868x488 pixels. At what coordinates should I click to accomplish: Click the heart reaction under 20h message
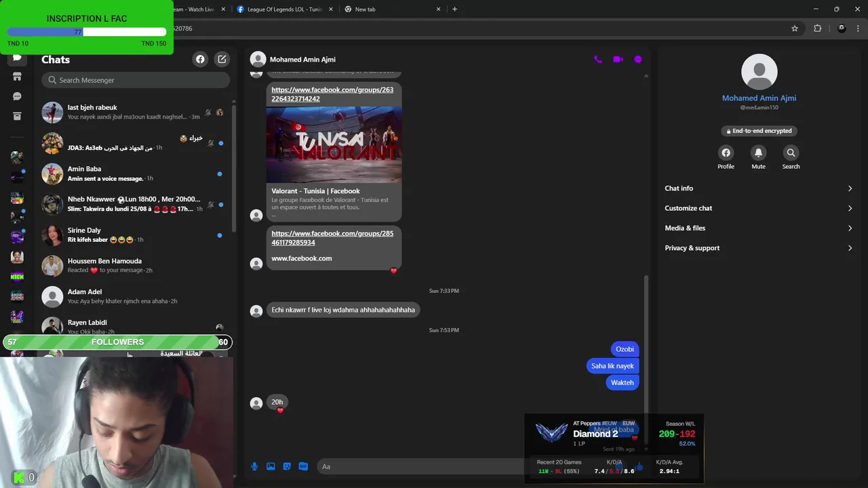[279, 411]
